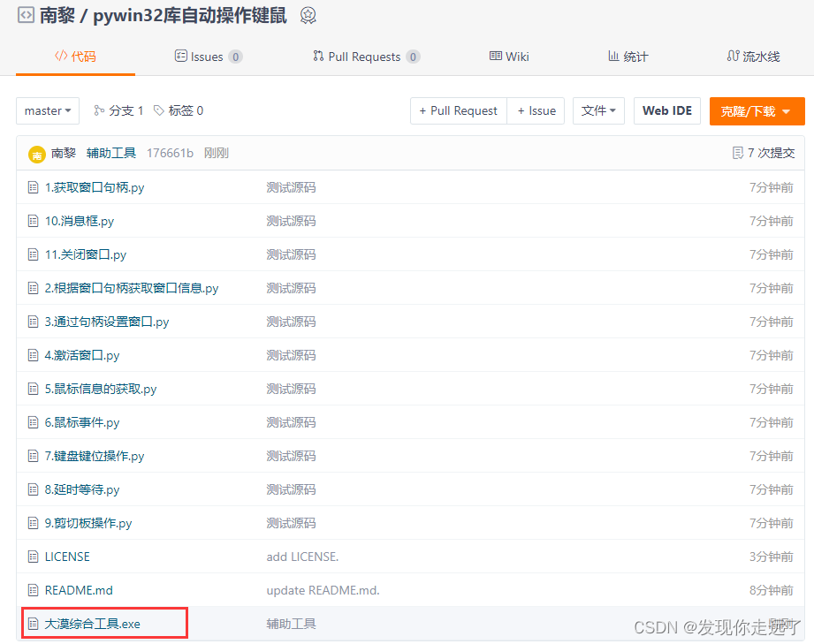814x644 pixels.
Task: Open file 7.键盘键位操作.py
Action: click(x=95, y=456)
